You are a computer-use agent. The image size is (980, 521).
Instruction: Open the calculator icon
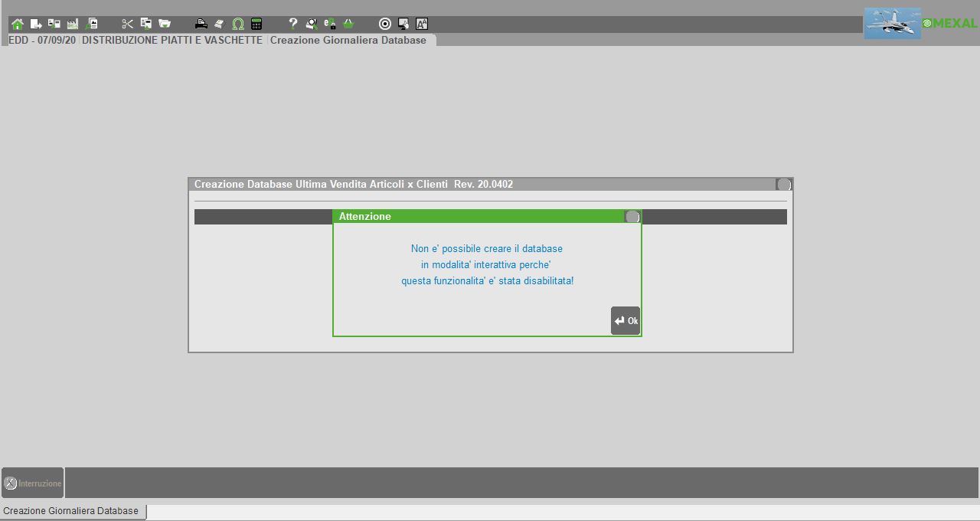[x=256, y=24]
